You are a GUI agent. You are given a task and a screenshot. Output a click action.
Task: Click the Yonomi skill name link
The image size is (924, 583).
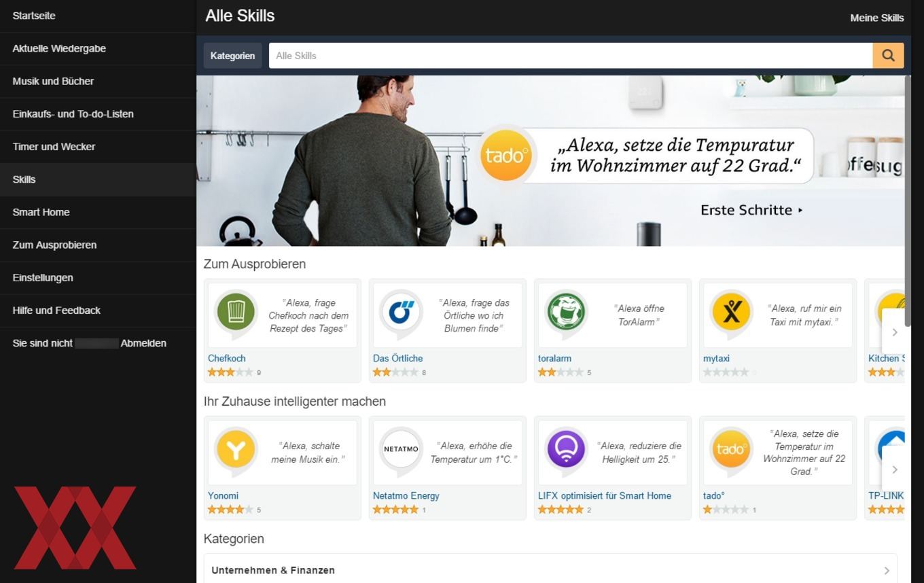pos(223,495)
